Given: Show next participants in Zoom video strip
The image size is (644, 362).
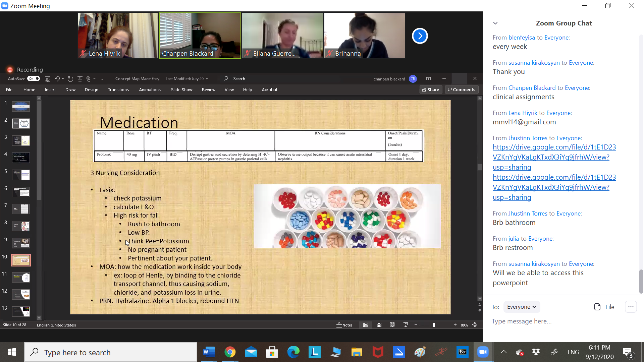Looking at the screenshot, I should pos(420,36).
